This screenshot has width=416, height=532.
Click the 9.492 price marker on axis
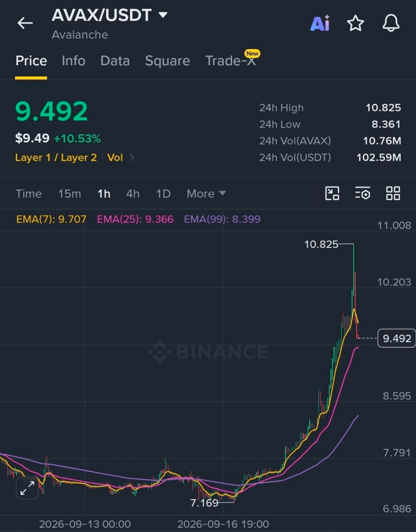397,338
